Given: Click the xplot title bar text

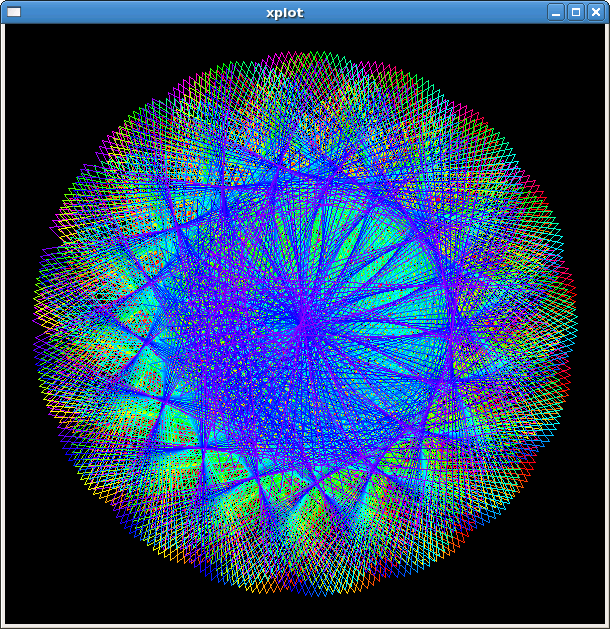Looking at the screenshot, I should point(285,13).
